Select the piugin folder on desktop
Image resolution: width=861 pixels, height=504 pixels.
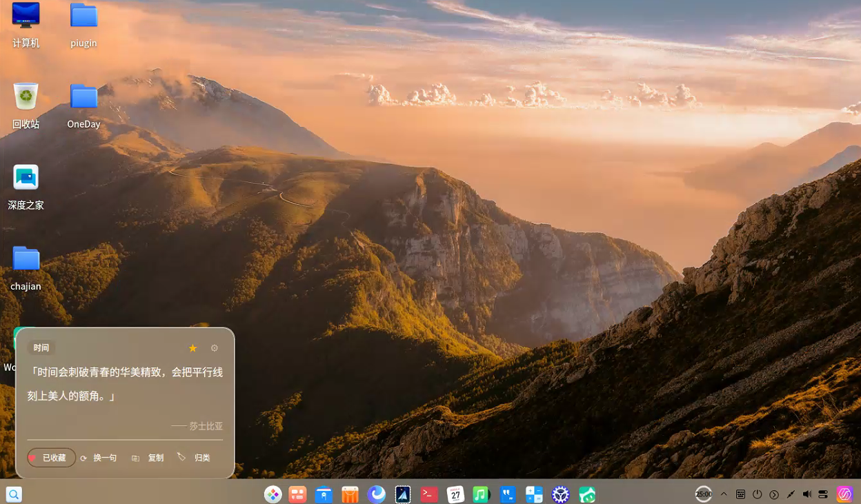[83, 25]
